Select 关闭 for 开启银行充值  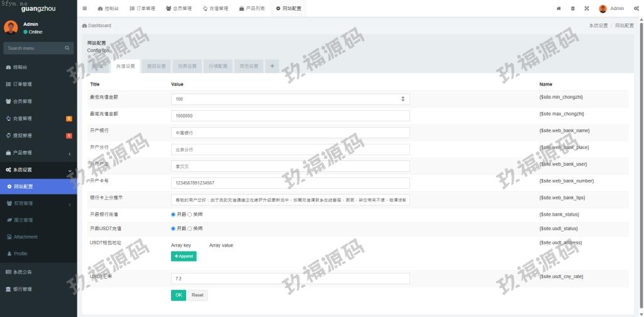pyautogui.click(x=190, y=214)
